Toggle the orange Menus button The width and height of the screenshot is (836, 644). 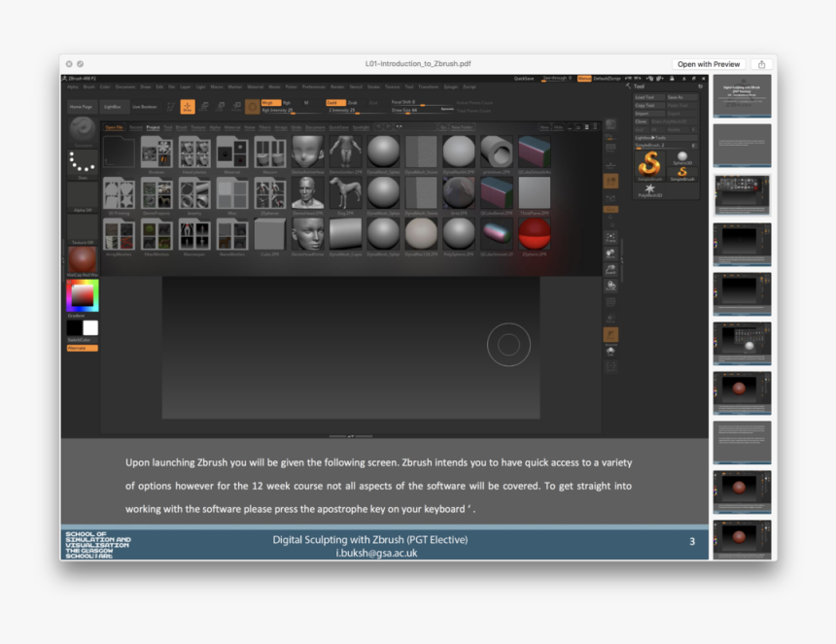click(584, 79)
